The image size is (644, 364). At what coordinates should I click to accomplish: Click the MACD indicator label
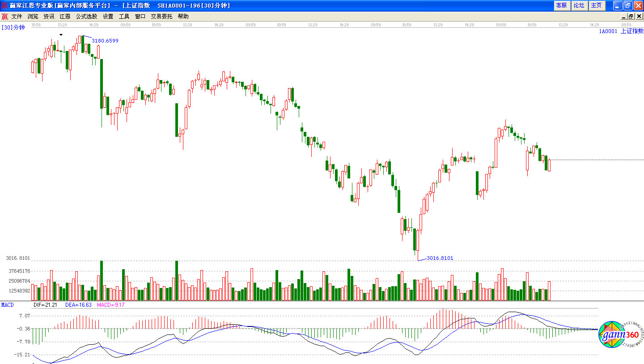point(8,305)
